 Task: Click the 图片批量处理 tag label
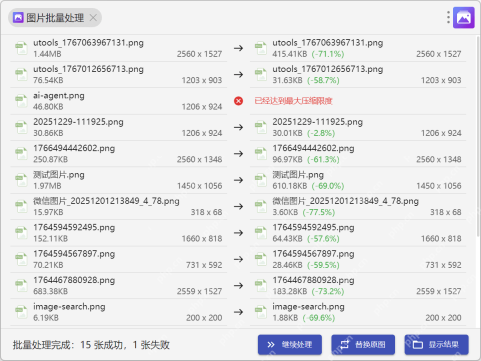(55, 18)
